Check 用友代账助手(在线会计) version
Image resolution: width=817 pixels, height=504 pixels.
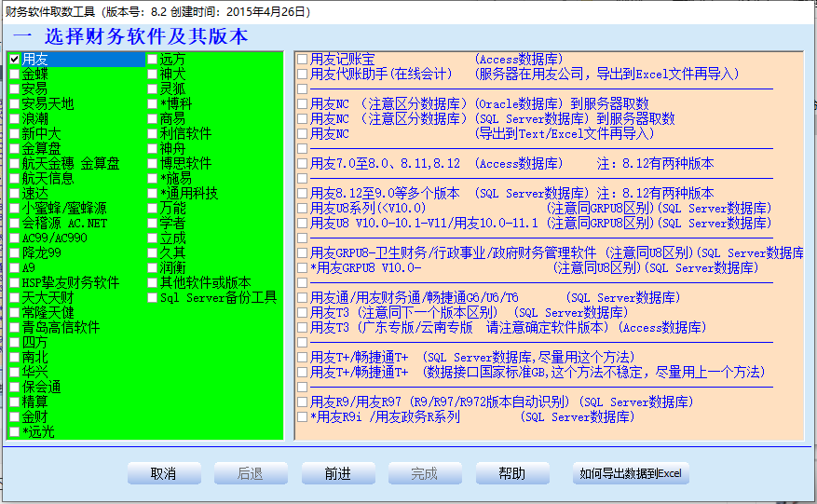tap(302, 74)
